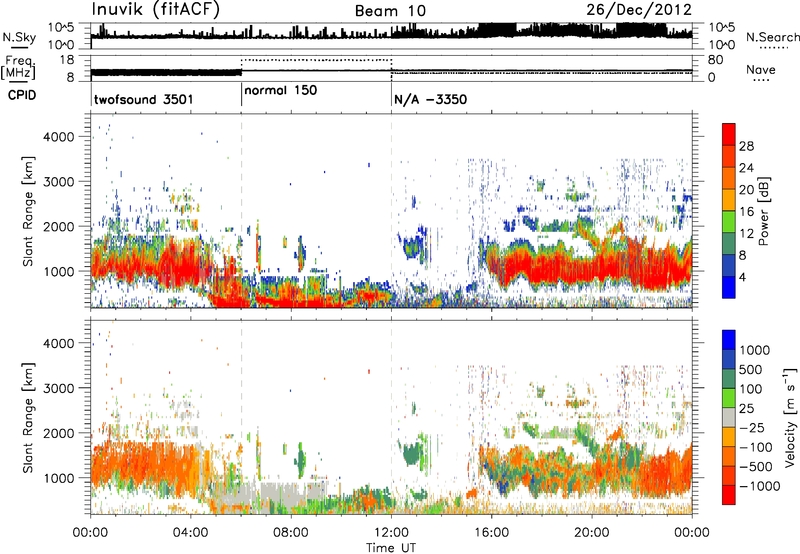This screenshot has width=800, height=554.
Task: Select the '16:00' time tick label
Action: (491, 533)
